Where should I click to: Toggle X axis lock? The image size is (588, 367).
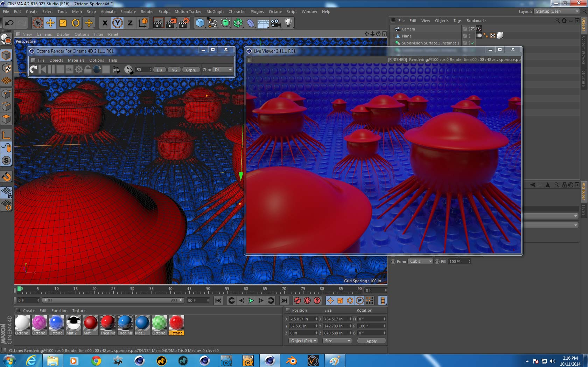point(105,23)
